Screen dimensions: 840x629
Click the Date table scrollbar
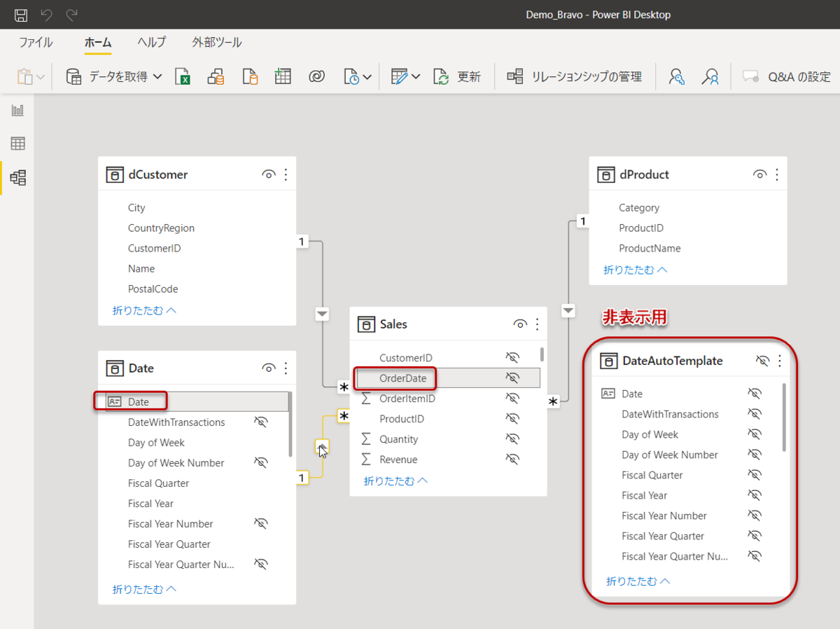(290, 424)
